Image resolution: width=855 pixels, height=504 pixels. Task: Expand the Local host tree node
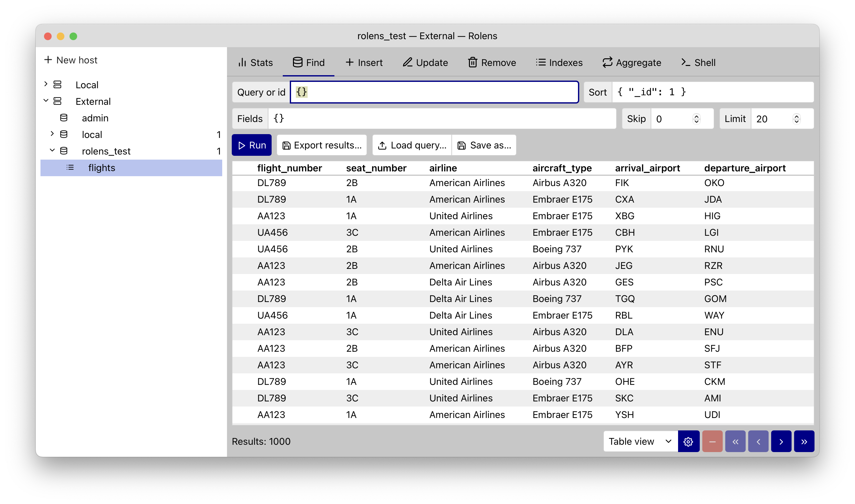tap(46, 84)
